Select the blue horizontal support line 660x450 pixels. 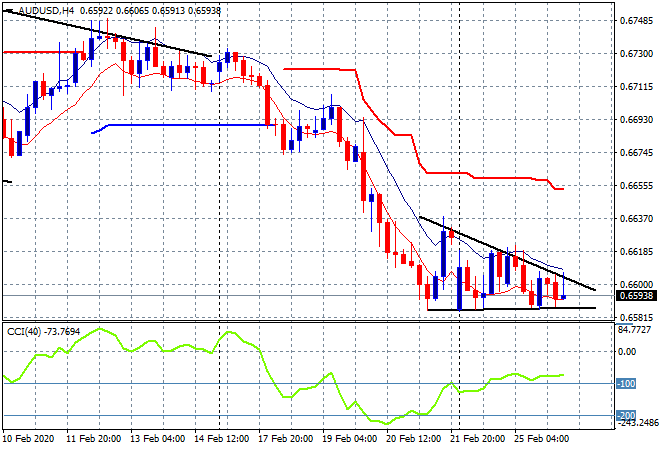click(x=184, y=125)
